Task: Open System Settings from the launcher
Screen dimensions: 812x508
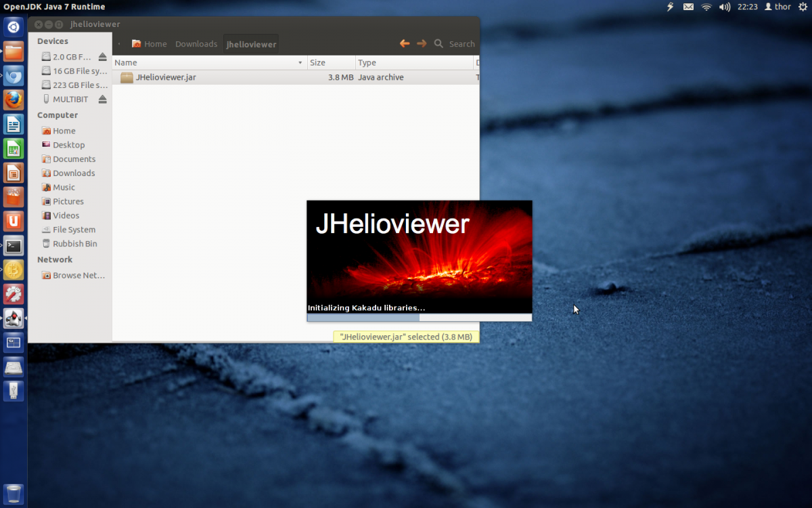Action: [14, 295]
